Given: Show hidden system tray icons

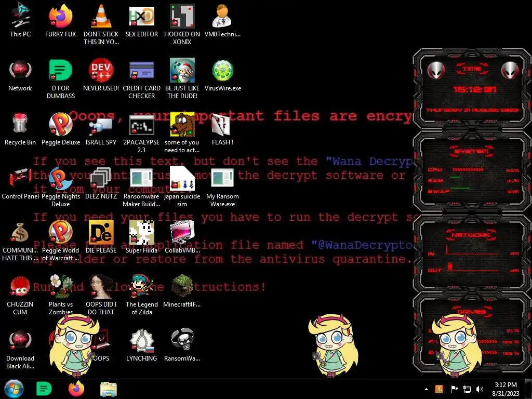Looking at the screenshot, I should pos(426,389).
